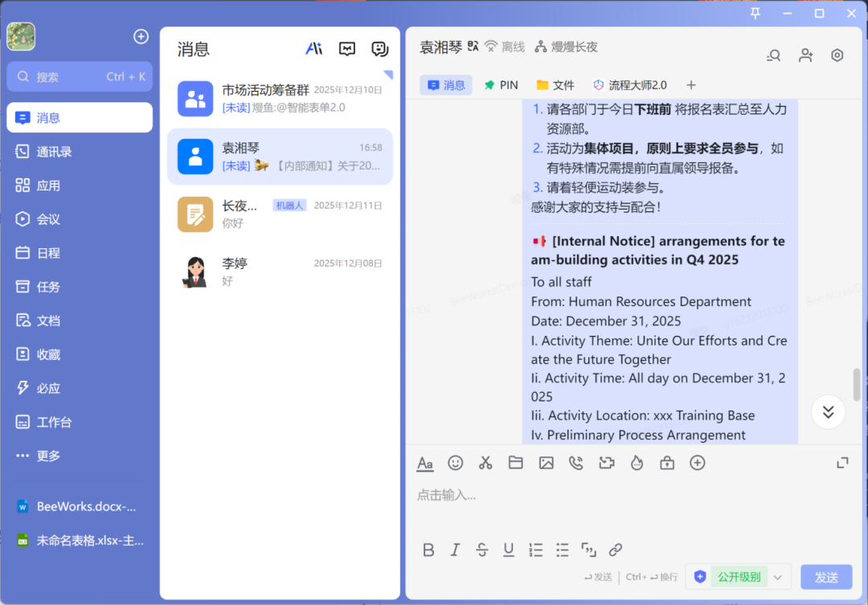Add members using the person-plus icon

point(805,55)
